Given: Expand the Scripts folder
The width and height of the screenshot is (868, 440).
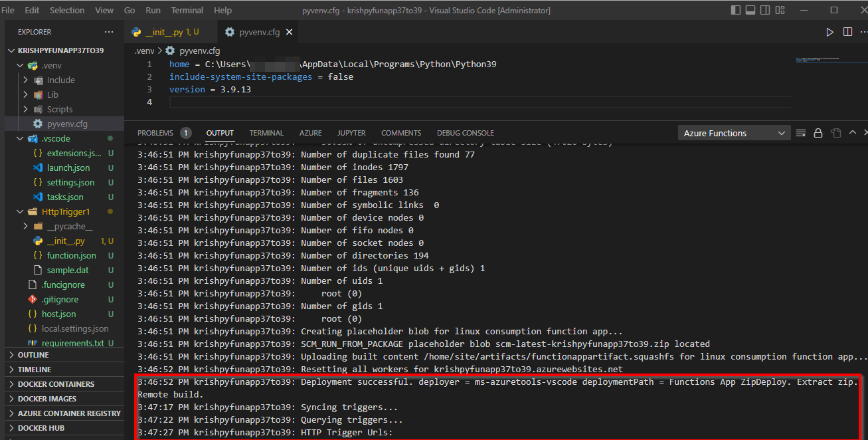Looking at the screenshot, I should click(x=25, y=109).
